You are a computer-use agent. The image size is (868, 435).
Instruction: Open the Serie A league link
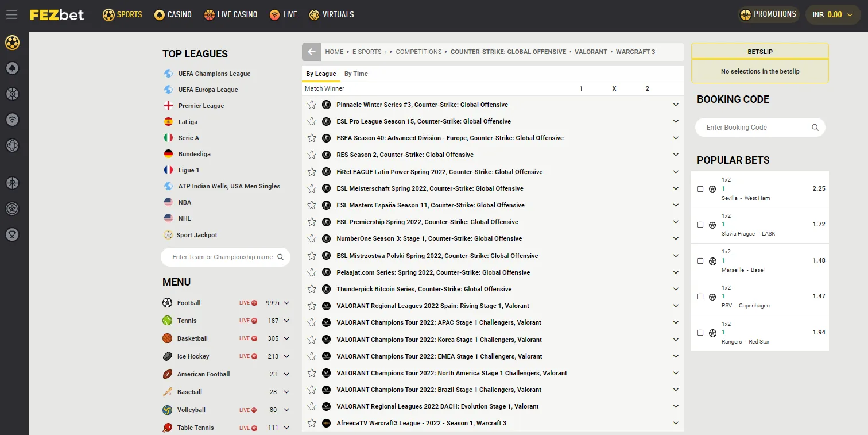pos(188,138)
